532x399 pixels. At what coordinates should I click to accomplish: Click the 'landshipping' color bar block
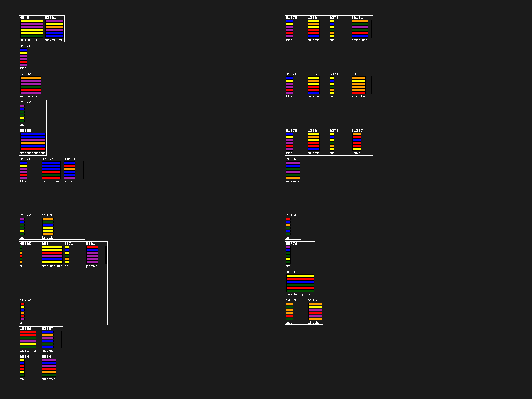pyautogui.click(x=300, y=283)
